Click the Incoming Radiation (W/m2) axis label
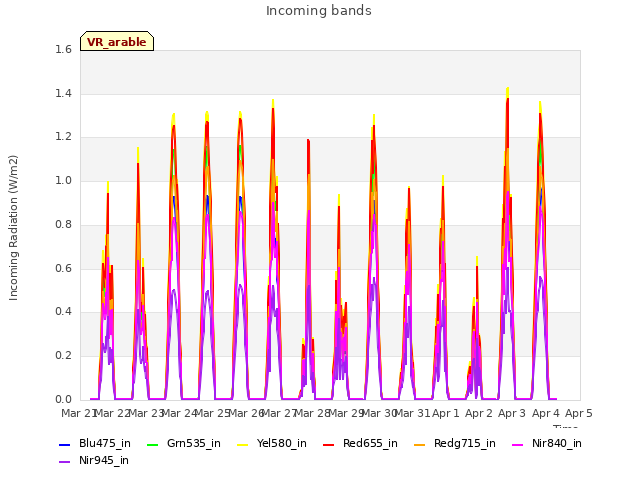Image resolution: width=640 pixels, height=480 pixels. point(13,228)
